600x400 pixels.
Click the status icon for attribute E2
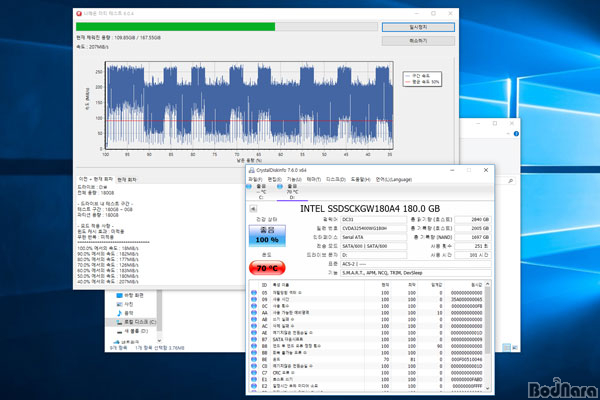254,386
